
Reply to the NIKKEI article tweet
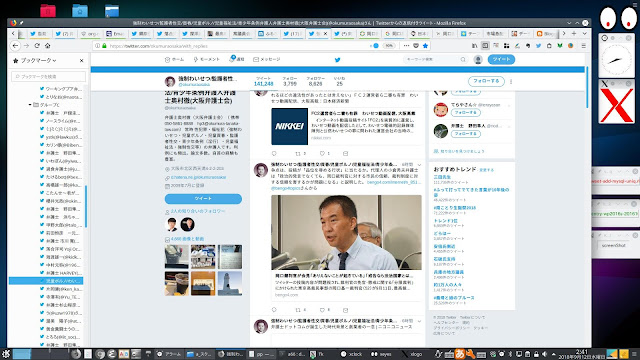(x=274, y=153)
